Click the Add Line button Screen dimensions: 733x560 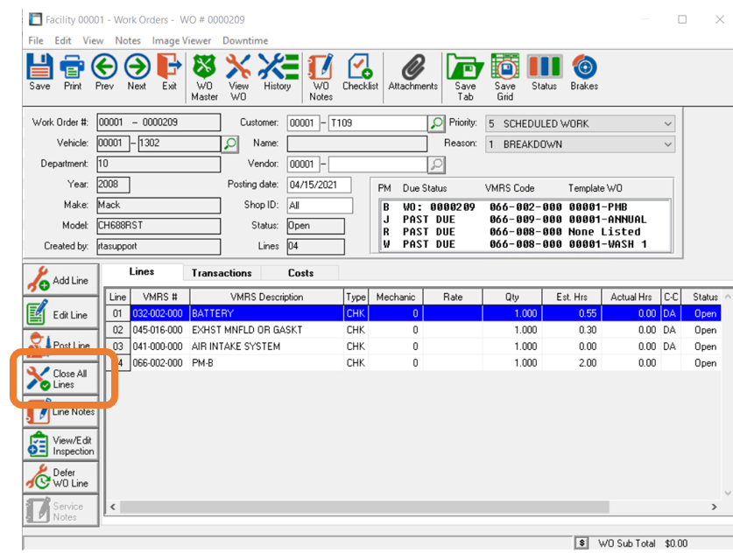click(60, 281)
